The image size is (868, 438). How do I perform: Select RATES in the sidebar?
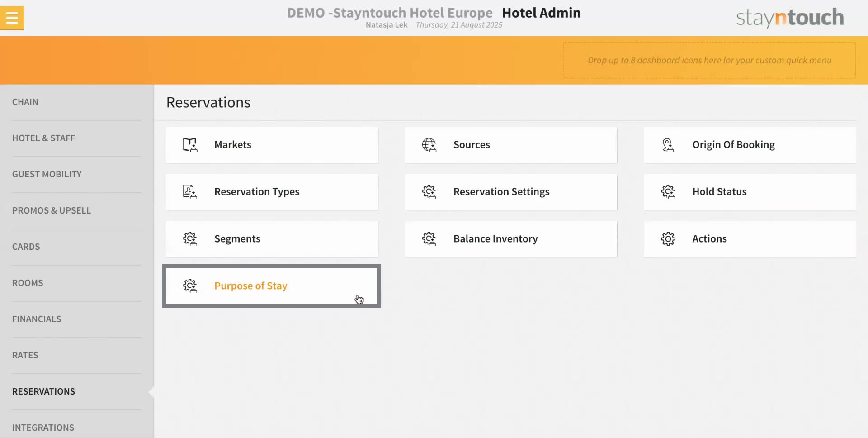25,356
